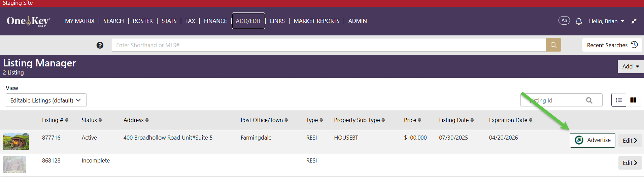The width and height of the screenshot is (644, 177).
Task: Click the gold search magnifier button
Action: click(553, 45)
